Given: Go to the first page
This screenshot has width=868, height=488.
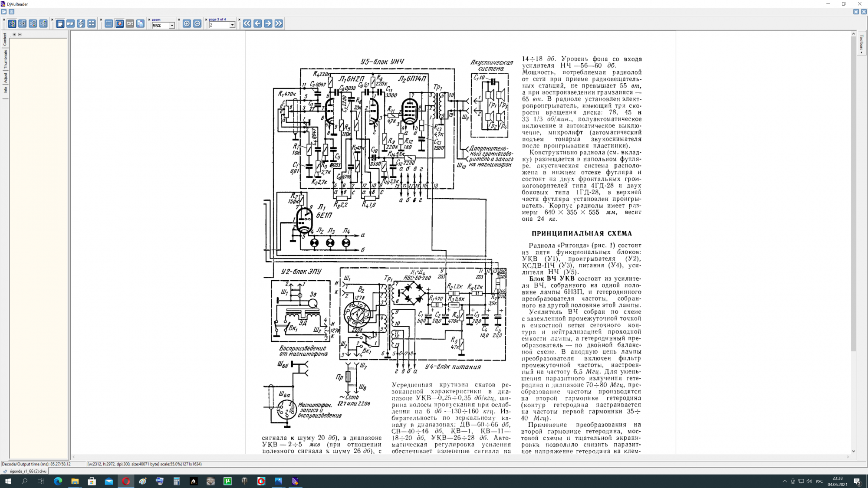Looking at the screenshot, I should tap(247, 24).
